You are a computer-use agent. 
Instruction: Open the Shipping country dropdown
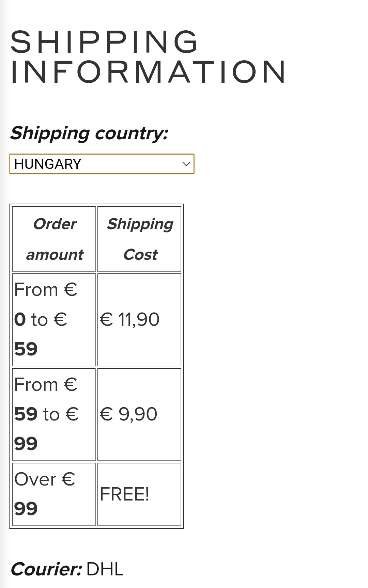tap(102, 164)
